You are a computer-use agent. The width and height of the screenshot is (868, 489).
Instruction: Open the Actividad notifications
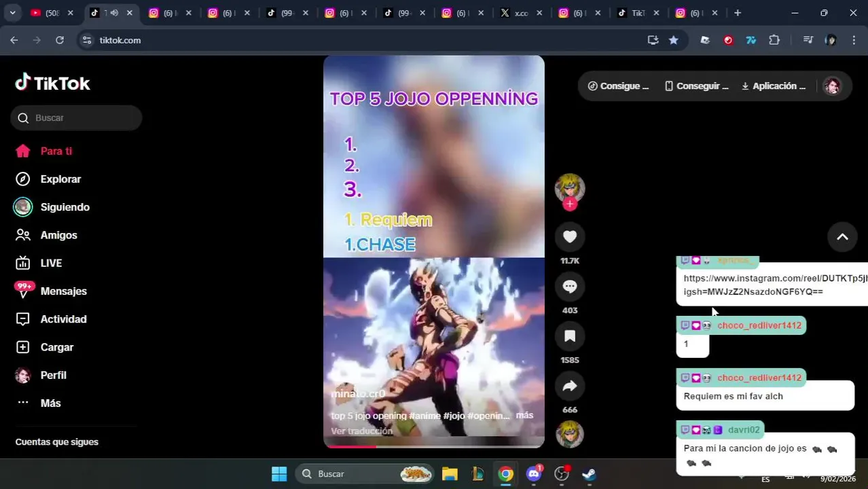coord(52,319)
